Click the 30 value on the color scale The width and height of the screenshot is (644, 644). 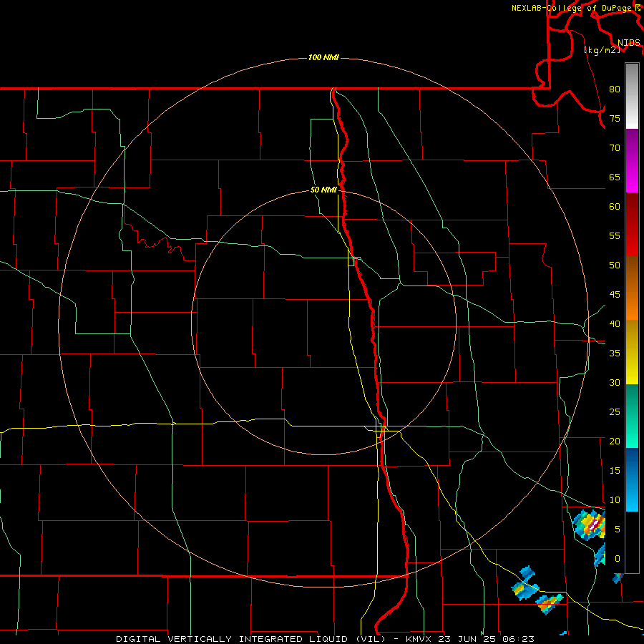(615, 382)
